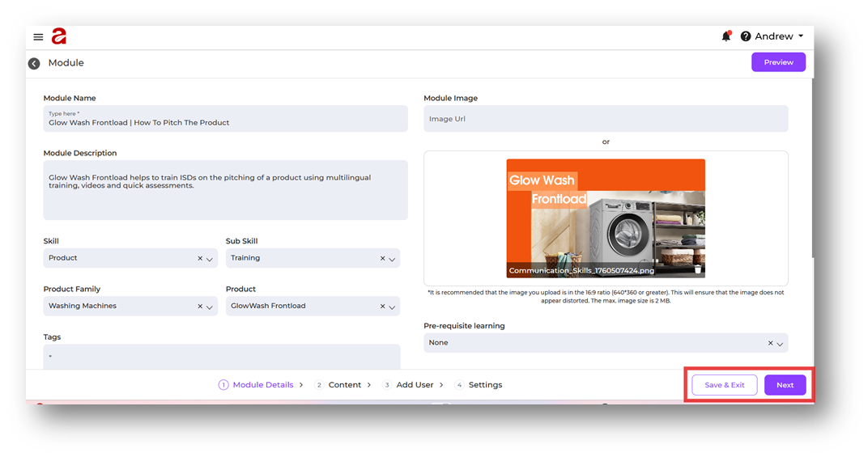Viewport: 868px width, 457px height.
Task: Open the notifications bell
Action: tap(726, 36)
